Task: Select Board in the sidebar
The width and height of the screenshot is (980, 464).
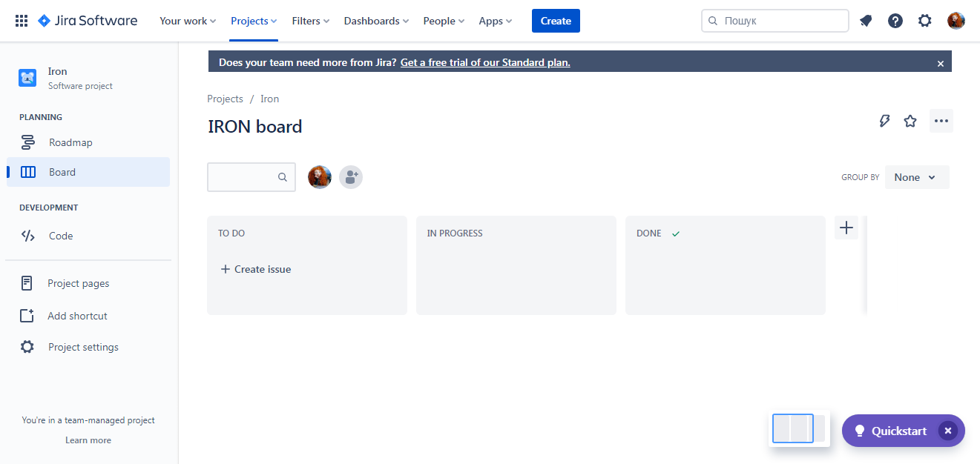Action: (x=88, y=172)
